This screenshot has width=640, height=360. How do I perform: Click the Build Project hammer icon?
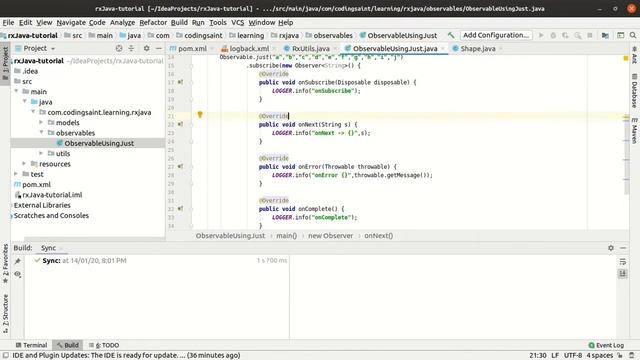coord(451,36)
